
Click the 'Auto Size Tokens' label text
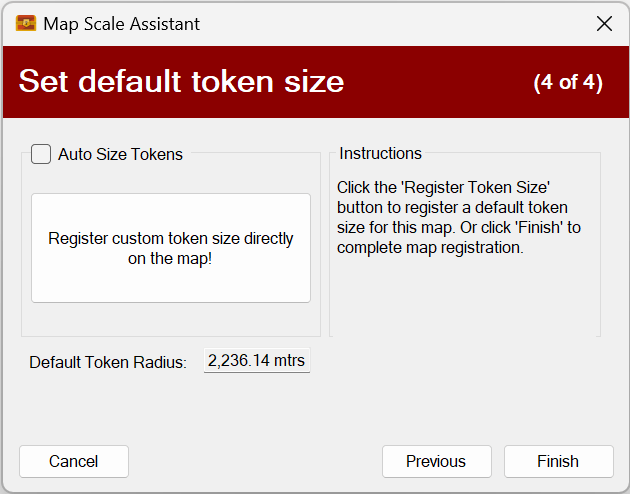pyautogui.click(x=120, y=154)
